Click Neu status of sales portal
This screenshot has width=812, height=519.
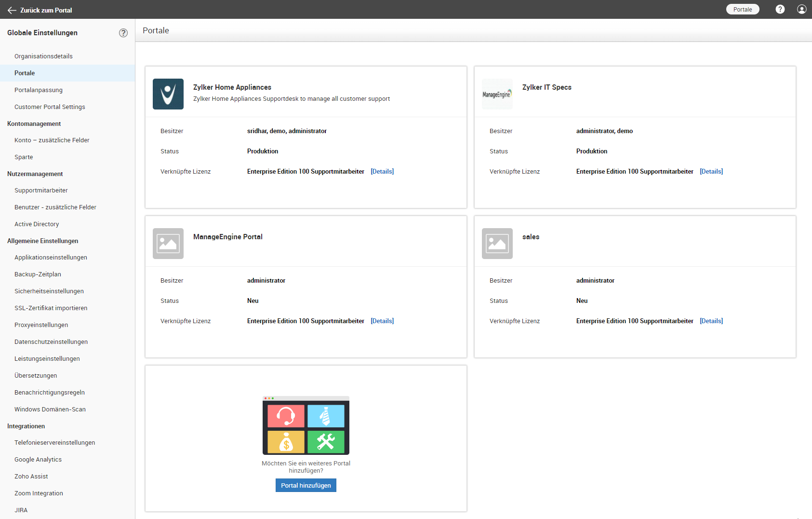582,301
